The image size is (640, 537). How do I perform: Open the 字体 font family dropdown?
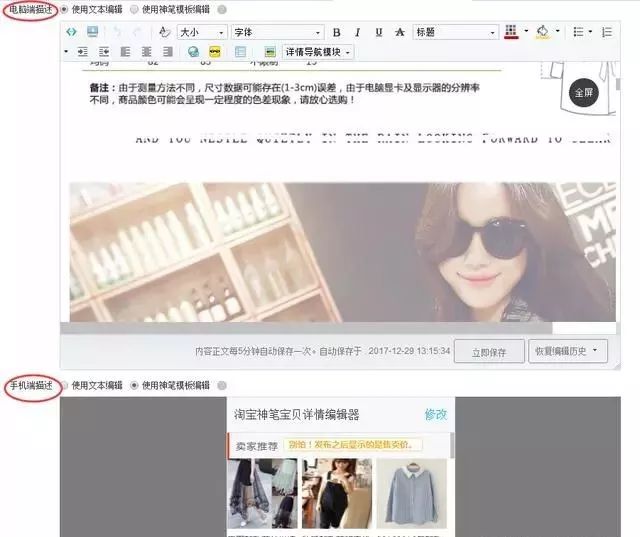pos(277,32)
